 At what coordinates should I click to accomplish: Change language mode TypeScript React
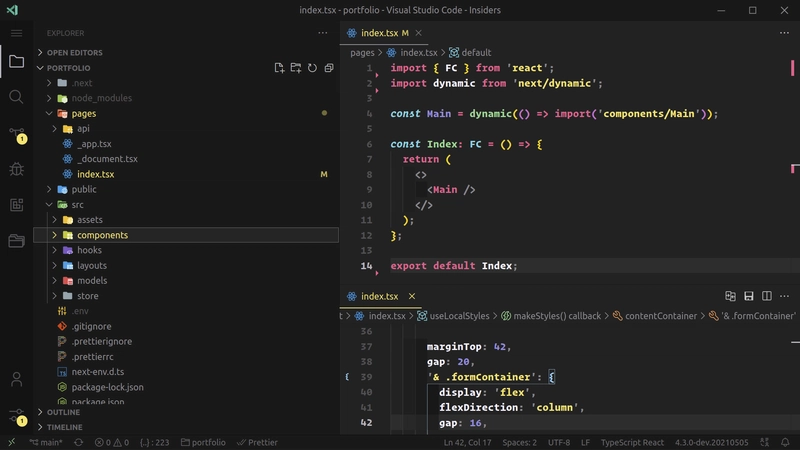[x=632, y=442]
